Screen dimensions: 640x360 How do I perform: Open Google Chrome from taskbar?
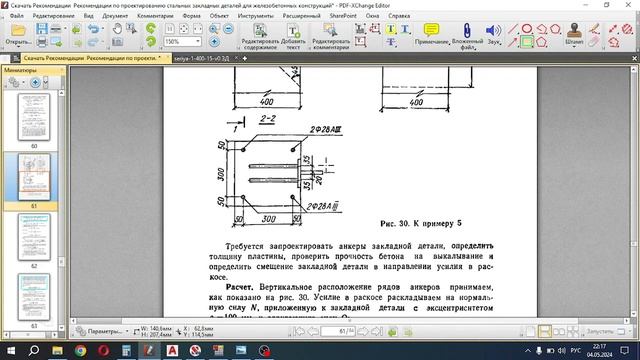pyautogui.click(x=80, y=351)
